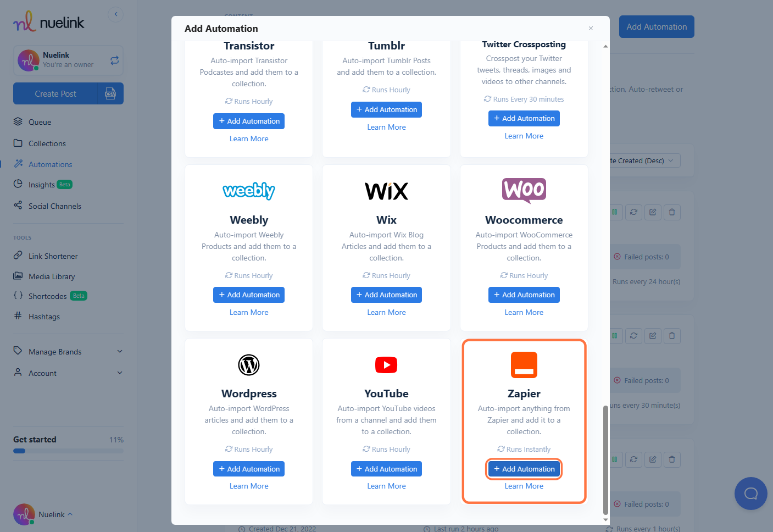Click the Nuelink brand avatar card
The image size is (773, 532).
tap(68, 60)
